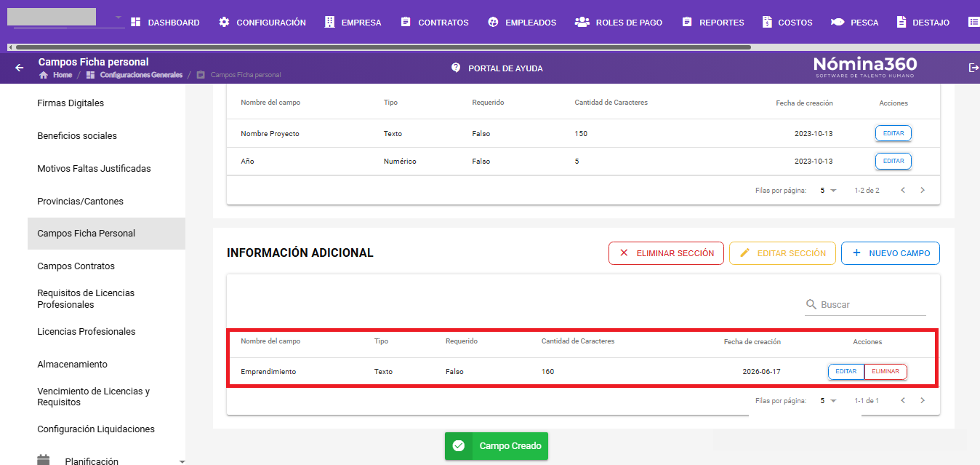The width and height of the screenshot is (980, 465).
Task: Click the Empresa building icon
Action: point(330,23)
